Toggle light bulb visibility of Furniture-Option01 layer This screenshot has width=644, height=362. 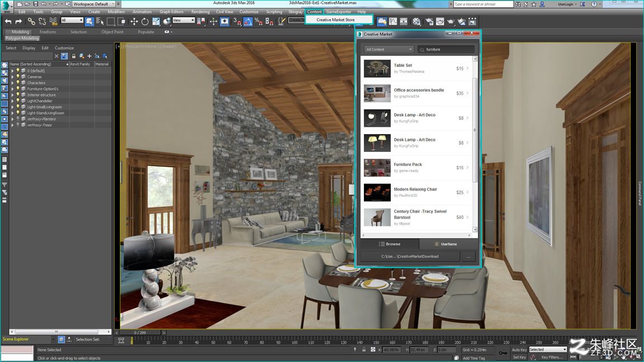coord(18,89)
